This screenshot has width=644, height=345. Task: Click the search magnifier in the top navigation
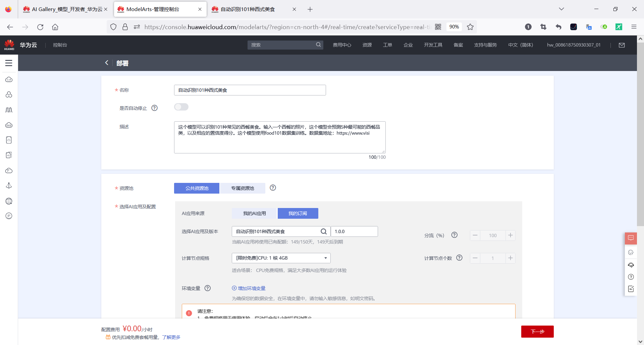318,45
